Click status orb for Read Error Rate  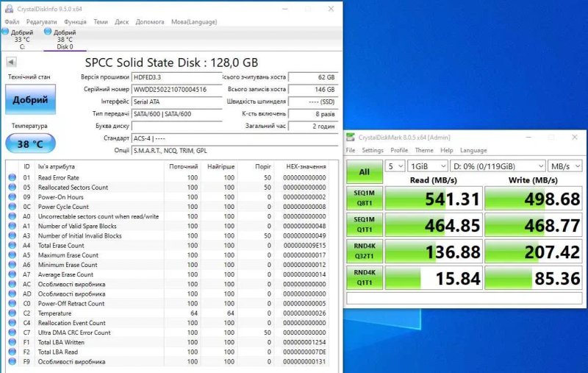point(12,177)
